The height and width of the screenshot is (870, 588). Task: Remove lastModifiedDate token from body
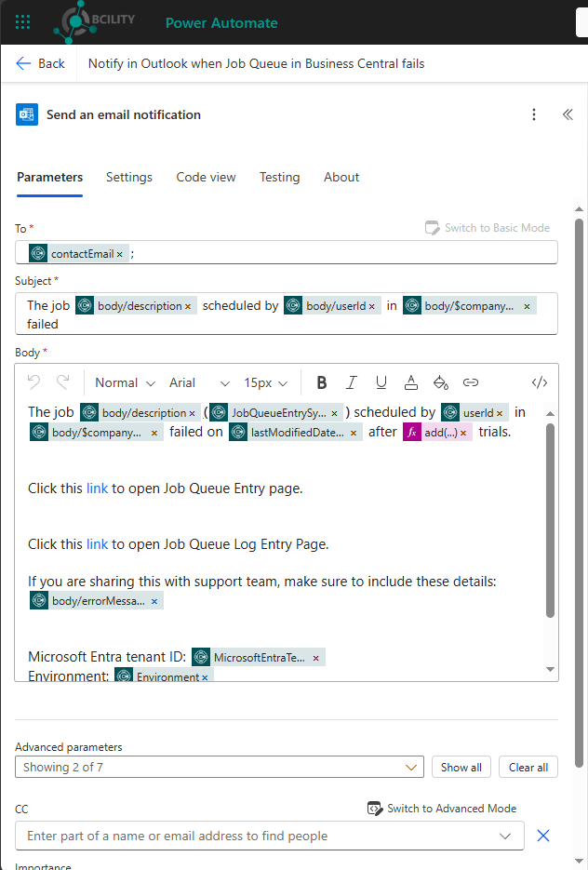tap(354, 433)
